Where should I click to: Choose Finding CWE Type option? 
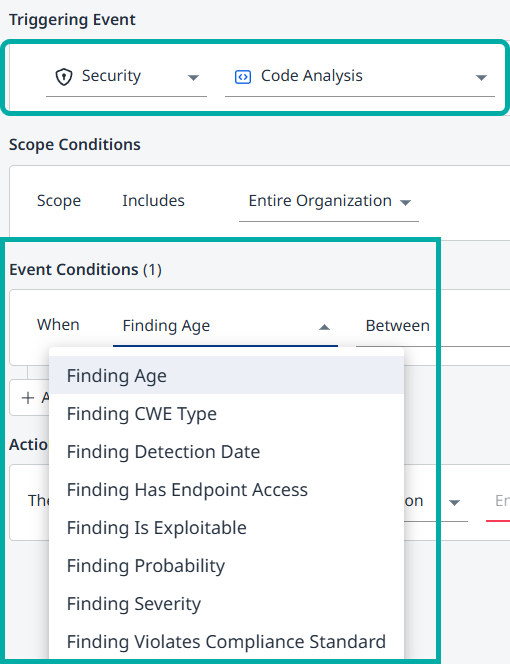227,414
